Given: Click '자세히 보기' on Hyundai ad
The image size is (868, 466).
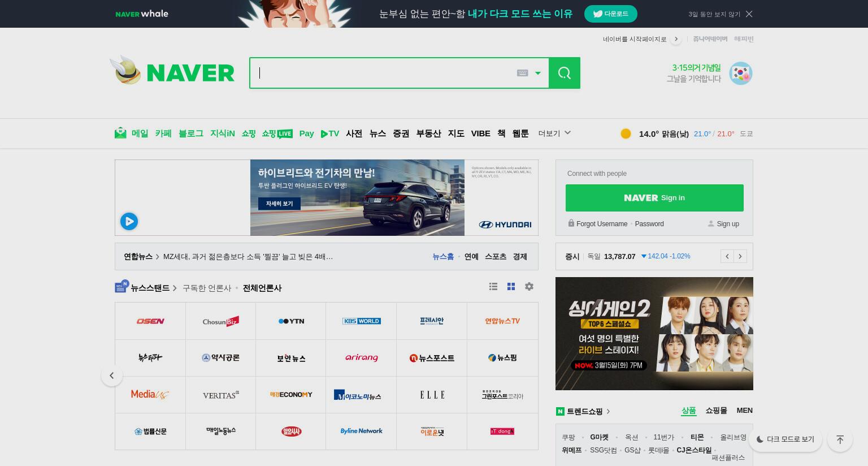Looking at the screenshot, I should pos(279,204).
